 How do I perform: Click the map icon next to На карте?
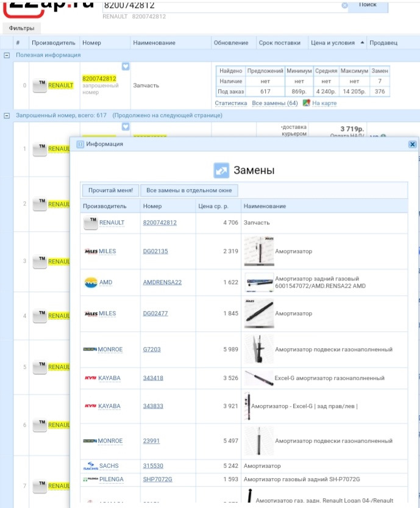(307, 103)
